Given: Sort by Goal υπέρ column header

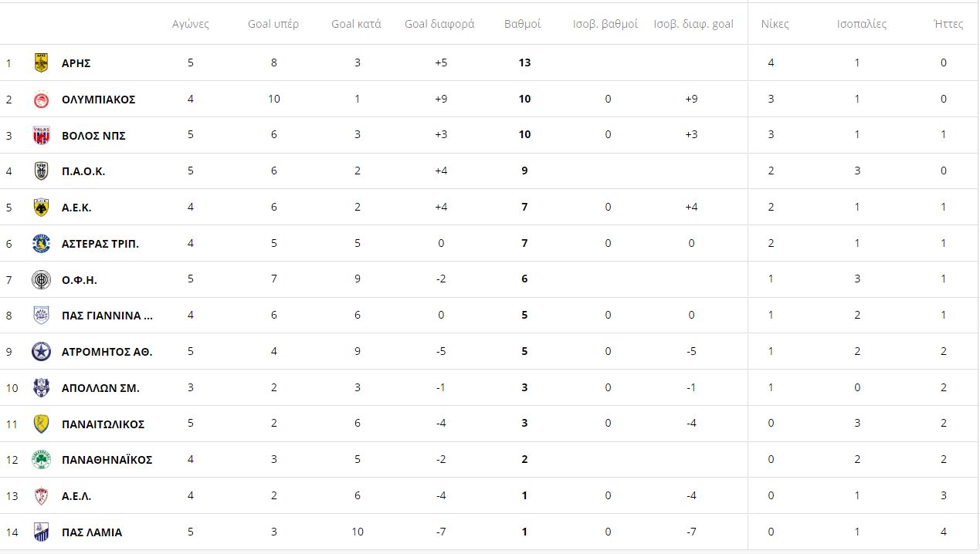Looking at the screenshot, I should pyautogui.click(x=273, y=24).
